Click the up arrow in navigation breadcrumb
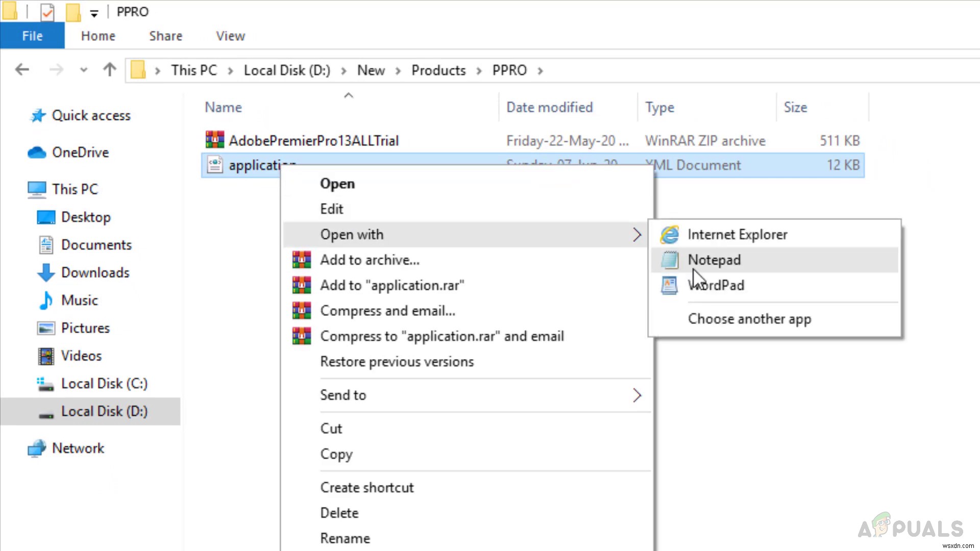980x551 pixels. click(x=109, y=70)
